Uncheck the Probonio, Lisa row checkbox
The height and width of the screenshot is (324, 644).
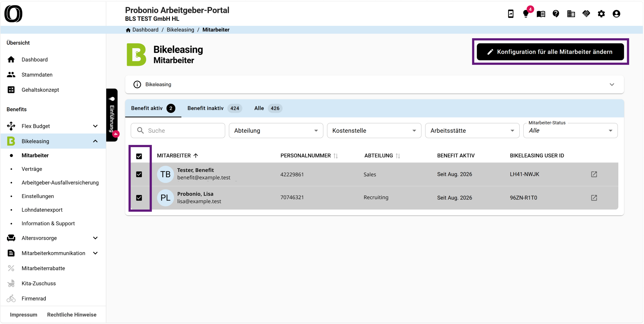[139, 198]
